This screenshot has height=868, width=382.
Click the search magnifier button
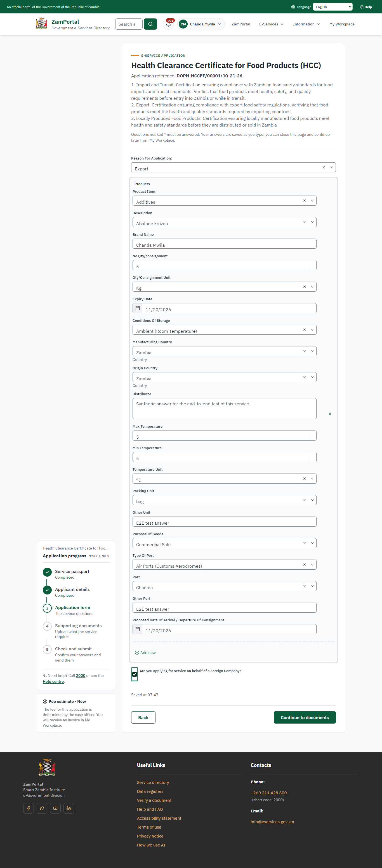[150, 24]
